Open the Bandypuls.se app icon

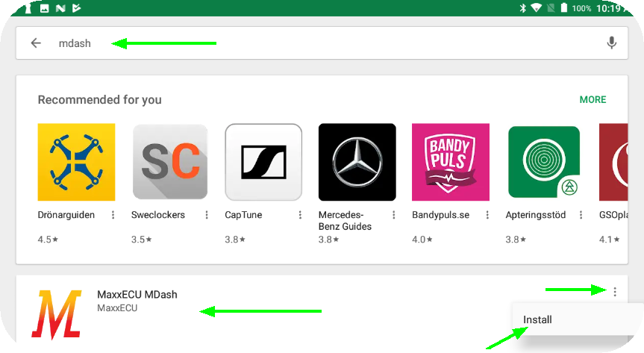click(451, 162)
